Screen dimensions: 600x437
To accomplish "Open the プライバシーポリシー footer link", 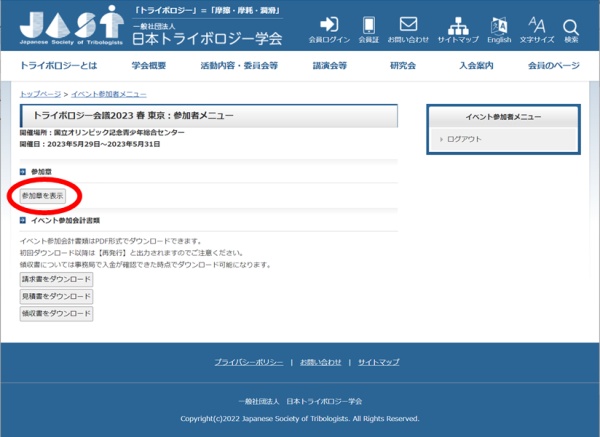I will point(248,361).
